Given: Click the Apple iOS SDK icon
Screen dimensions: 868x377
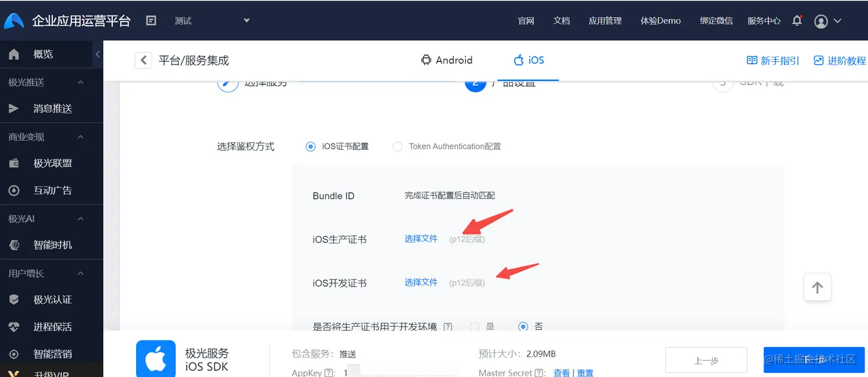Looking at the screenshot, I should (156, 359).
